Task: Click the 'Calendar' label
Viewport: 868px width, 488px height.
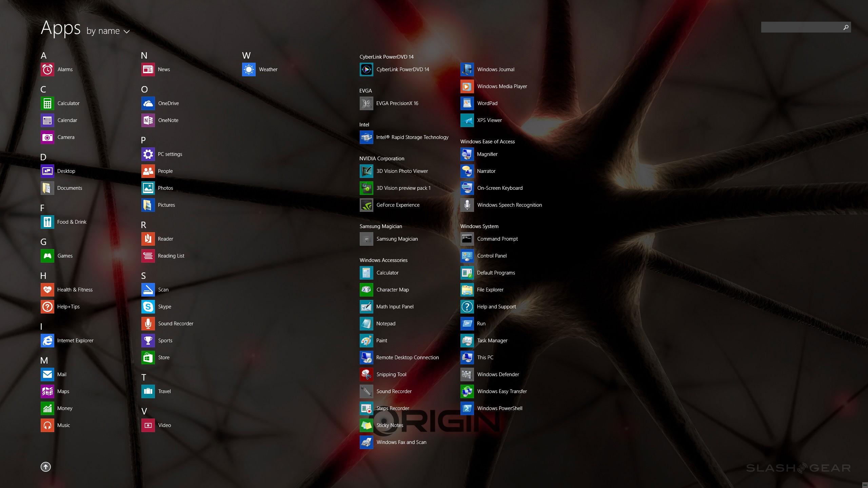Action: click(67, 120)
